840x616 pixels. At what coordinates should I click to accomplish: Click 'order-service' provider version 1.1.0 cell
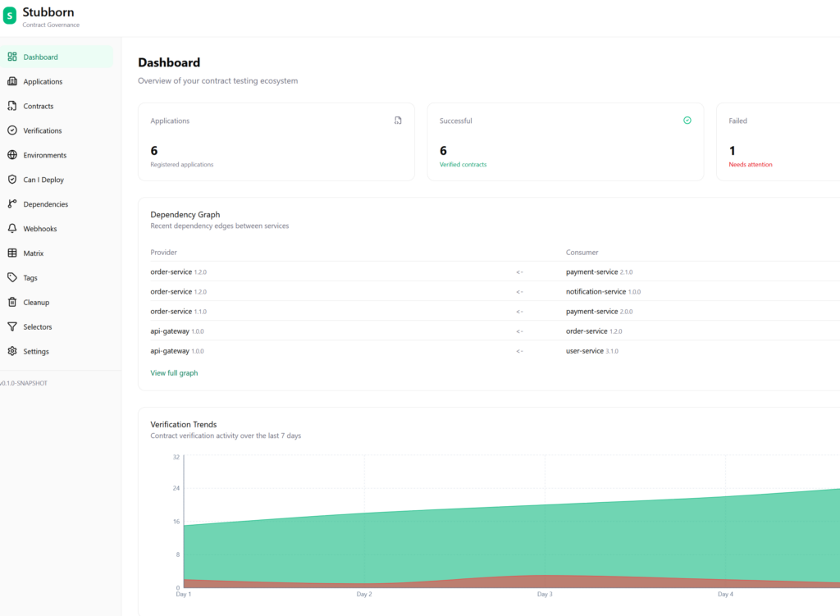[x=178, y=311]
